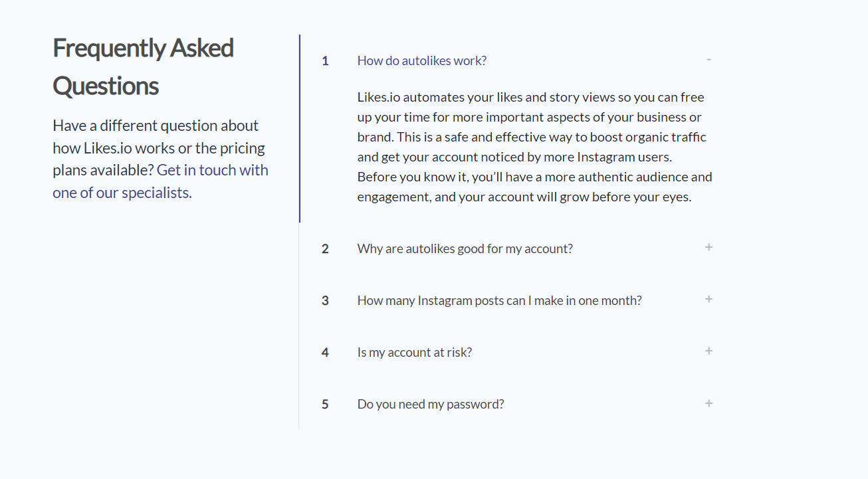
Task: Click the plus icon beside the Instagram posts question
Action: tap(709, 299)
